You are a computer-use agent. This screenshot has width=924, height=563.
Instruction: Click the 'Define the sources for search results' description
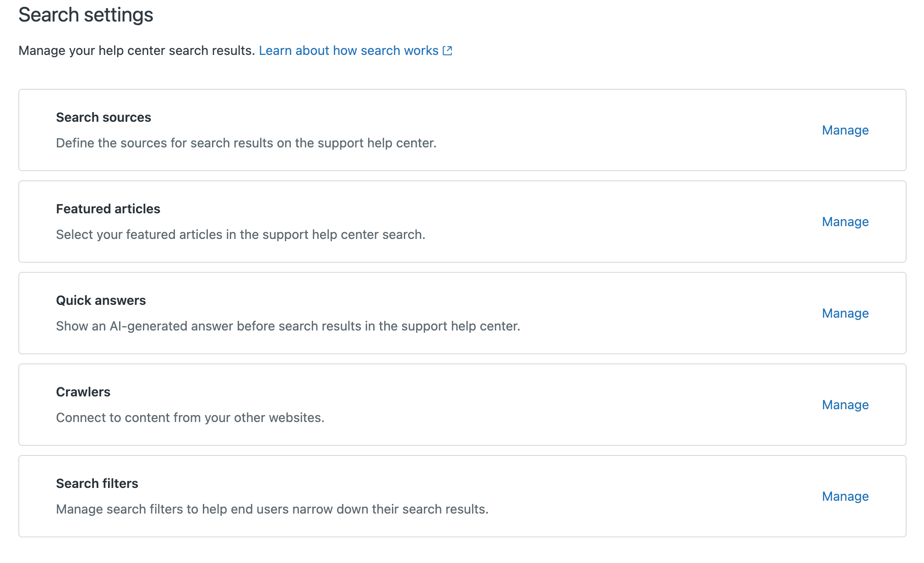pyautogui.click(x=246, y=143)
